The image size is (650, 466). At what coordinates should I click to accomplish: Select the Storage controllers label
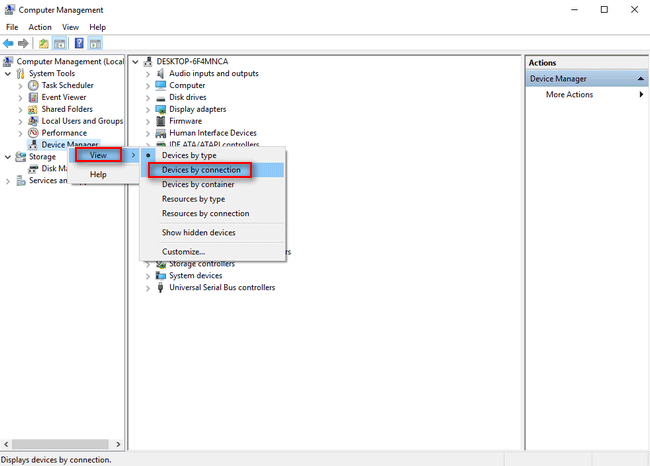[x=201, y=264]
